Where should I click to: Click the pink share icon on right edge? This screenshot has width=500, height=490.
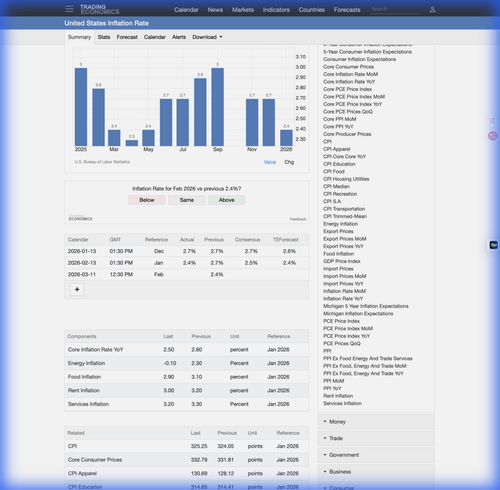492,121
